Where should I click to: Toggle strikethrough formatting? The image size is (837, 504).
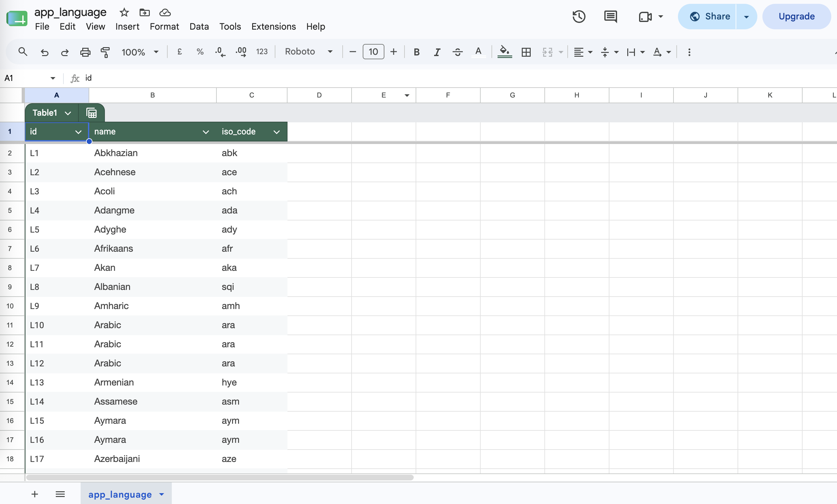click(x=458, y=52)
